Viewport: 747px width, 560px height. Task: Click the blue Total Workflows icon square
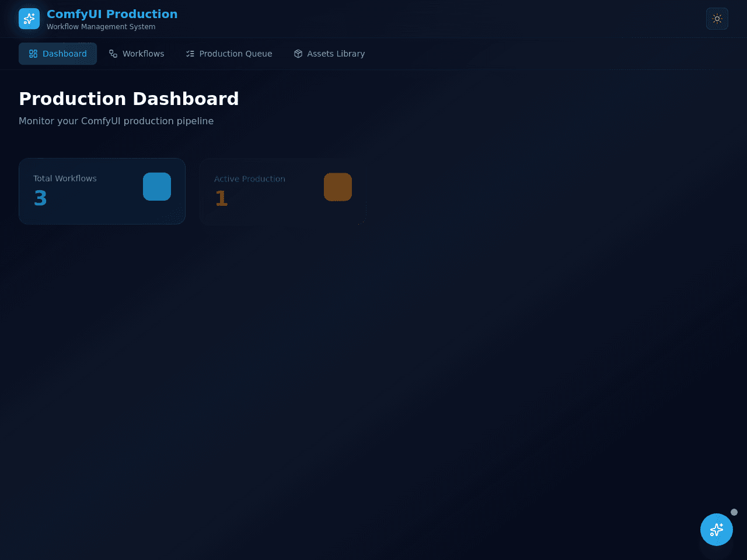pos(157,187)
